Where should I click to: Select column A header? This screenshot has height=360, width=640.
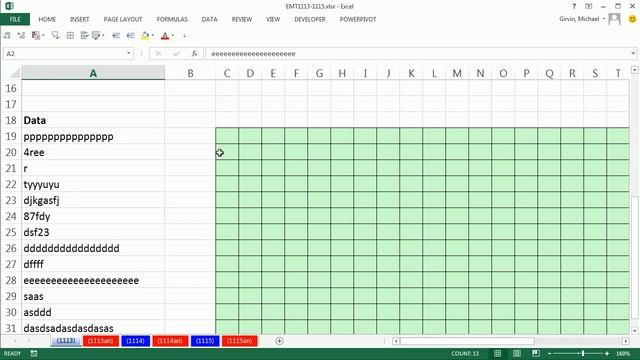(x=93, y=73)
